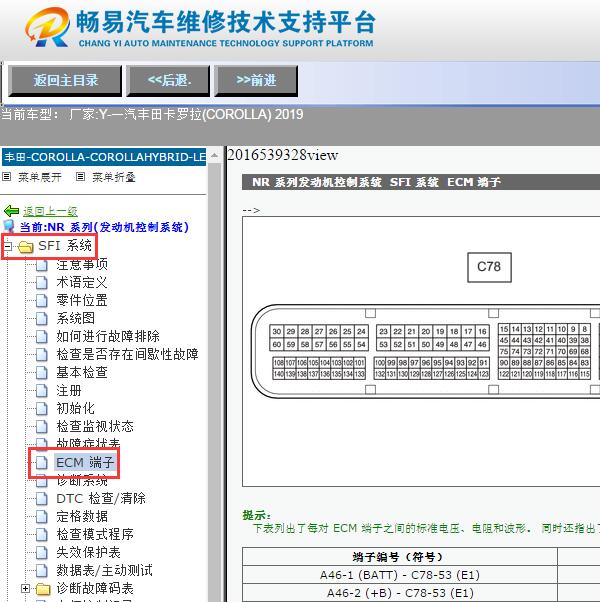
Task: Click the document icon next to 定格数据
Action: click(42, 517)
